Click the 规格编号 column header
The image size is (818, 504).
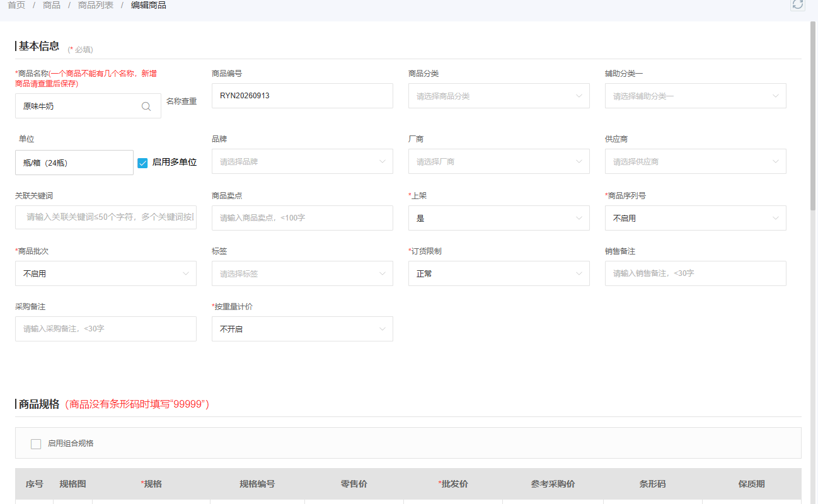(257, 484)
